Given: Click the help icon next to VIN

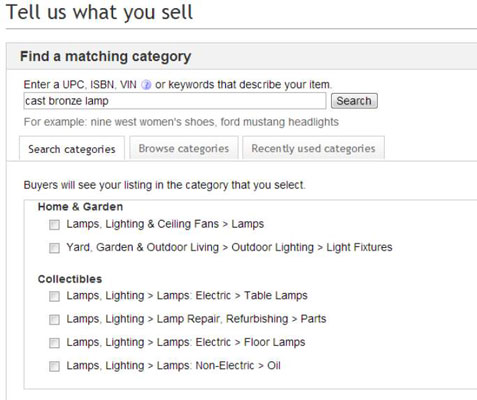Looking at the screenshot, I should coord(146,85).
